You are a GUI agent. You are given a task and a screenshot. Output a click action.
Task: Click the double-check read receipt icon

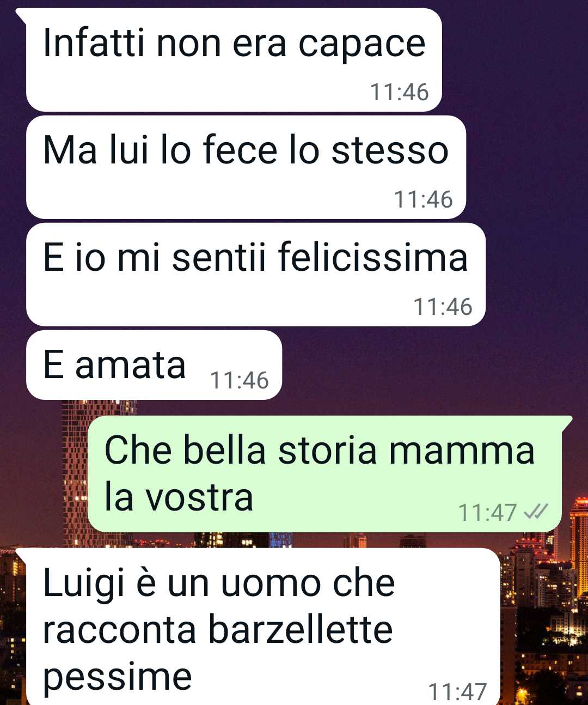[x=536, y=512]
